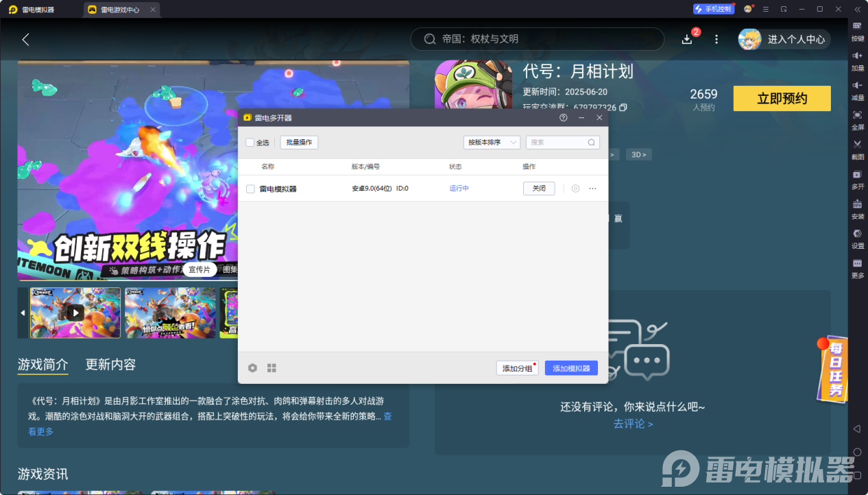Image resolution: width=868 pixels, height=495 pixels.
Task: Switch to the 雷电模拟器 tab
Action: pyautogui.click(x=33, y=10)
